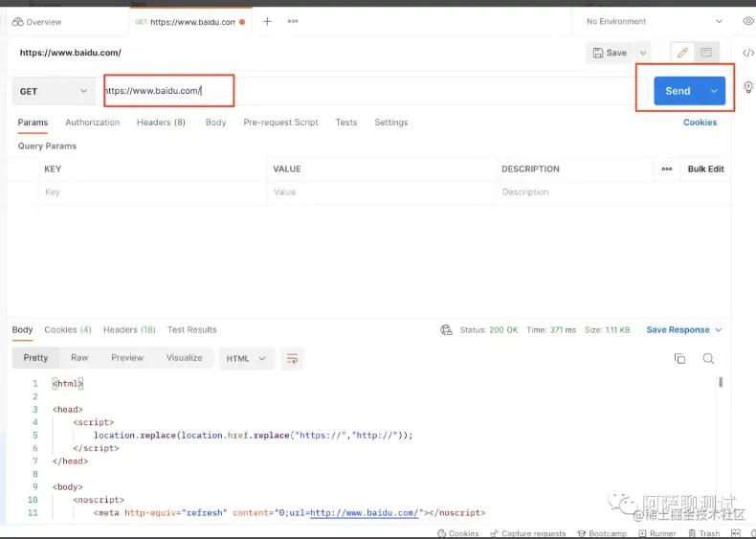The image size is (756, 539).
Task: Expand the Save options arrow
Action: click(x=643, y=53)
